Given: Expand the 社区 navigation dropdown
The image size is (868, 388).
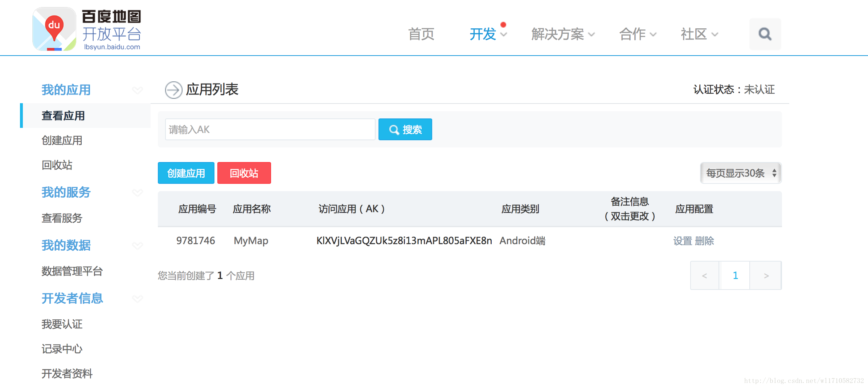Looking at the screenshot, I should tap(715, 35).
